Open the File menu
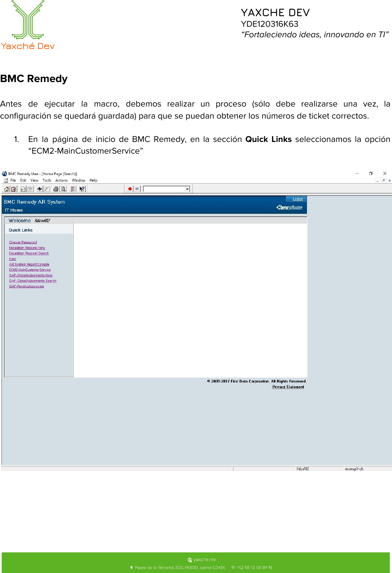Screen dimensions: 392x573 coord(13,180)
